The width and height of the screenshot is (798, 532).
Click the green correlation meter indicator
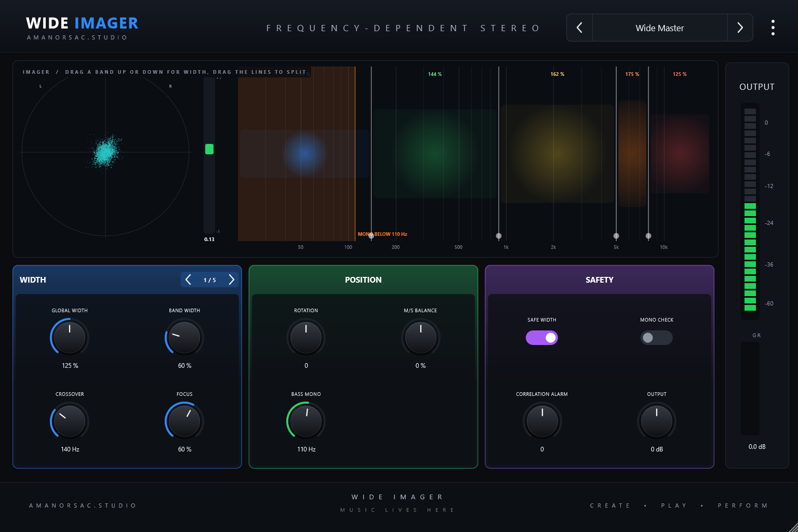pos(209,149)
